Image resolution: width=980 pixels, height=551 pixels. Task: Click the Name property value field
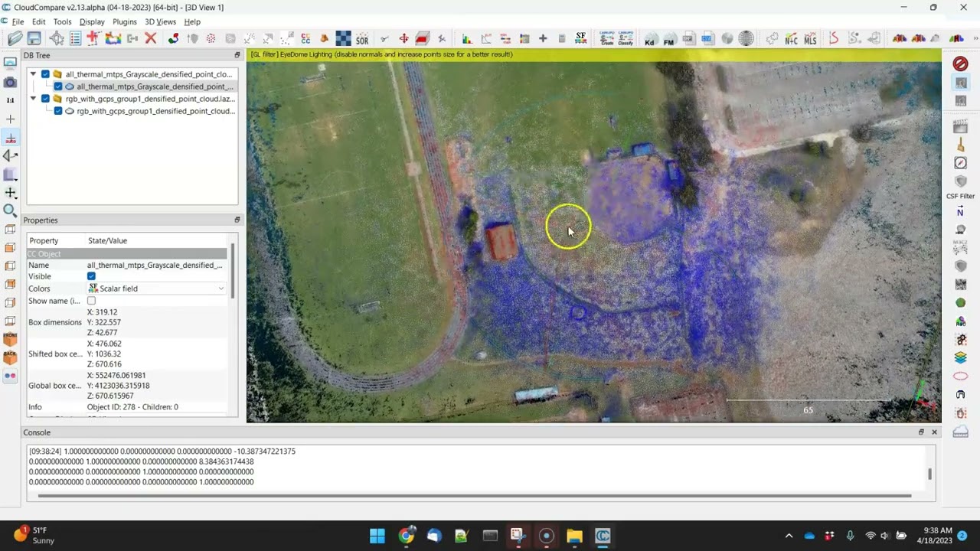tap(156, 265)
